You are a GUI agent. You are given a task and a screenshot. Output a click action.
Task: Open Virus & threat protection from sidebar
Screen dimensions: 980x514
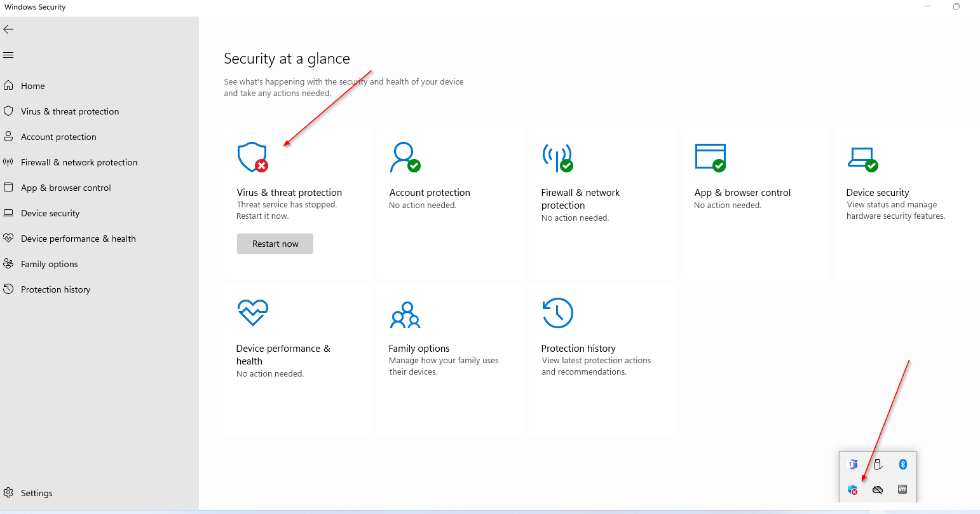(69, 111)
